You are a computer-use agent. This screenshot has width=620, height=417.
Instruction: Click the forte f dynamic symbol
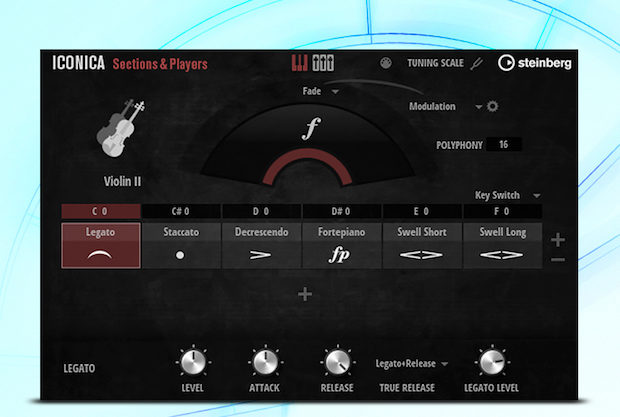[311, 128]
